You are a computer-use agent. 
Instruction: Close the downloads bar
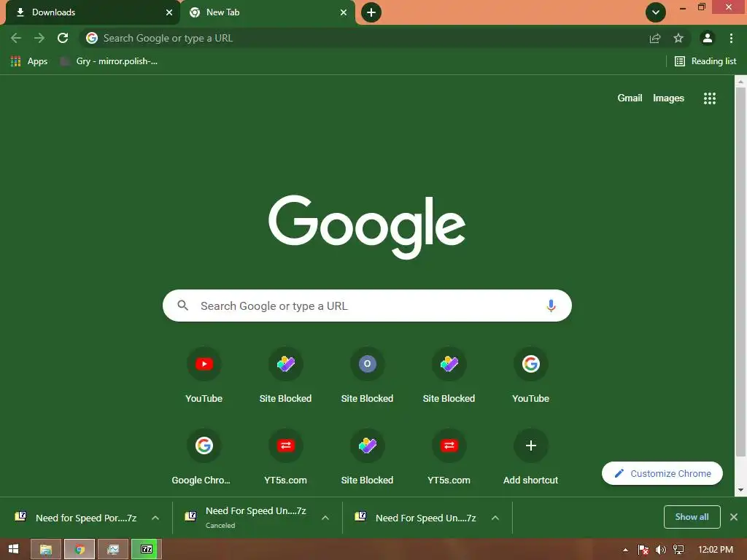(734, 517)
